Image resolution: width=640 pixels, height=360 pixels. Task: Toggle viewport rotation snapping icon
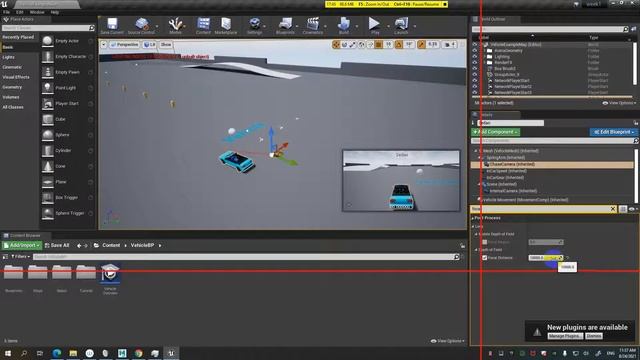[x=399, y=44]
